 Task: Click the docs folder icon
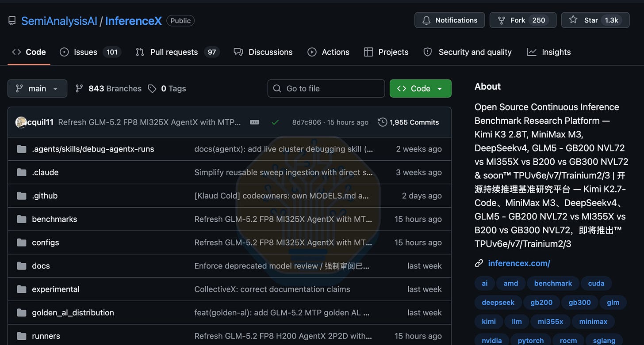click(21, 266)
